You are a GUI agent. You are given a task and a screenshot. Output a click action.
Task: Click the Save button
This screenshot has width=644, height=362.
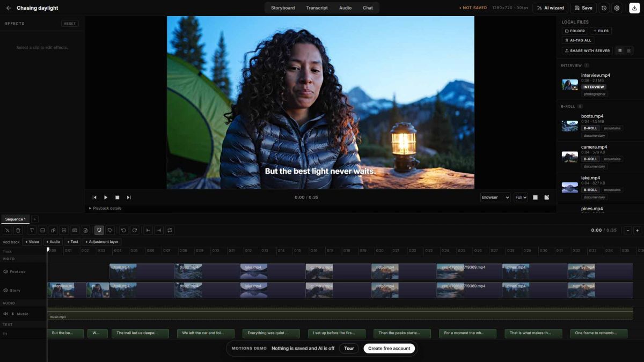coord(583,8)
